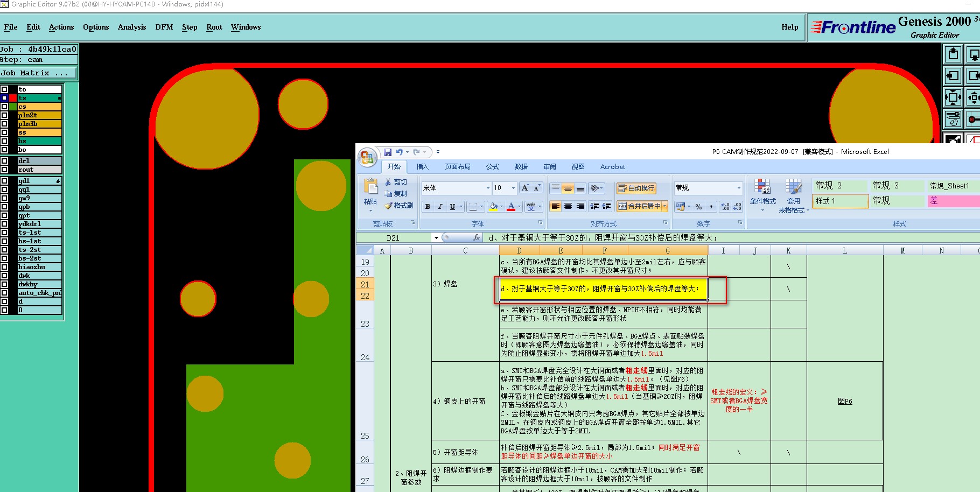Click the top align icon

pos(556,188)
